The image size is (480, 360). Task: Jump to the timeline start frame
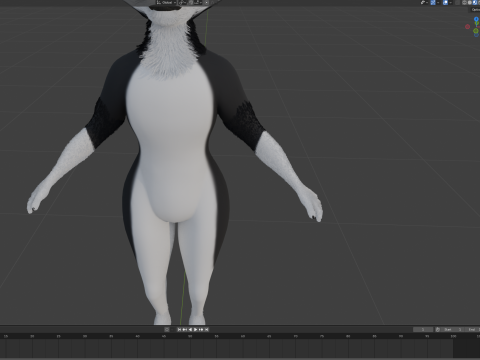[179, 329]
